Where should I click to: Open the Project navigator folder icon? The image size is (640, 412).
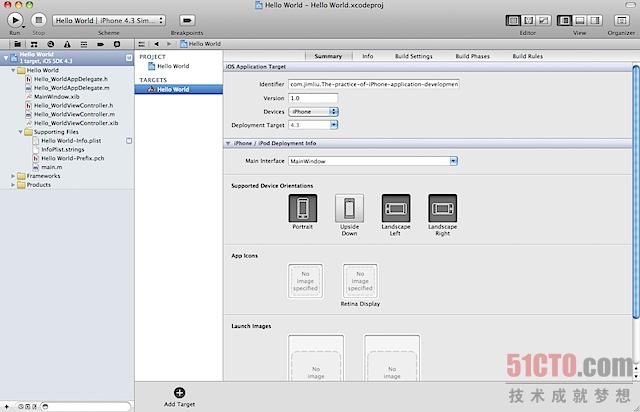[x=17, y=44]
